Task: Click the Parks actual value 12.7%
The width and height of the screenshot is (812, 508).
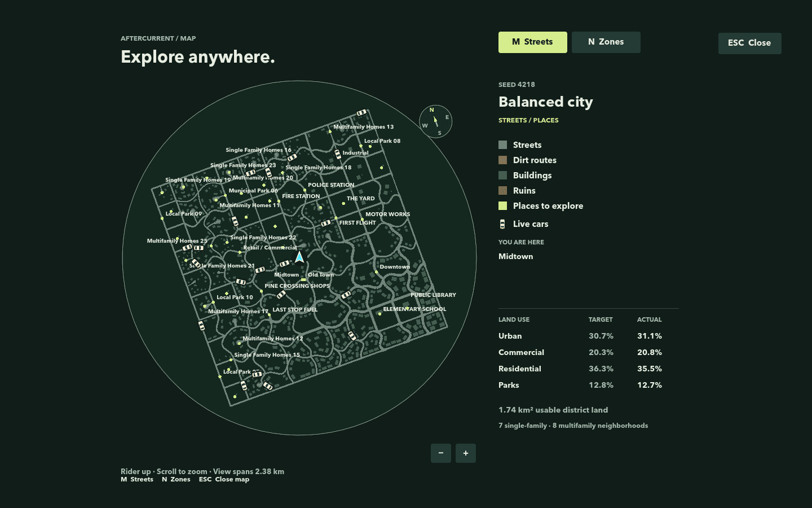Action: 650,385
